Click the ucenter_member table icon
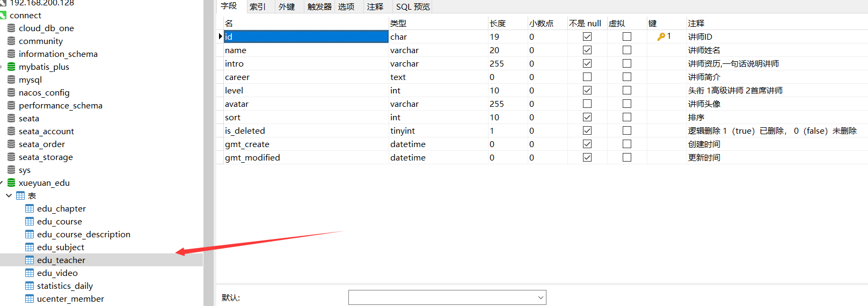This screenshot has height=306, width=868. click(x=30, y=299)
